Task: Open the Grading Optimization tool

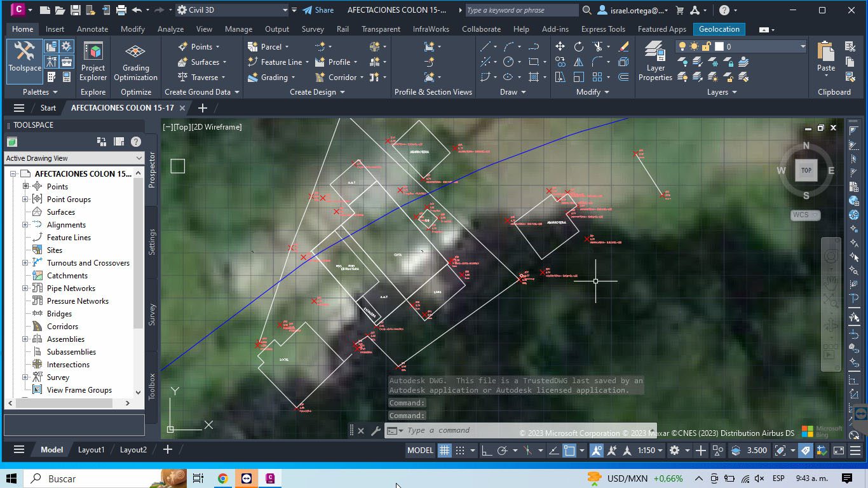Action: [135, 62]
